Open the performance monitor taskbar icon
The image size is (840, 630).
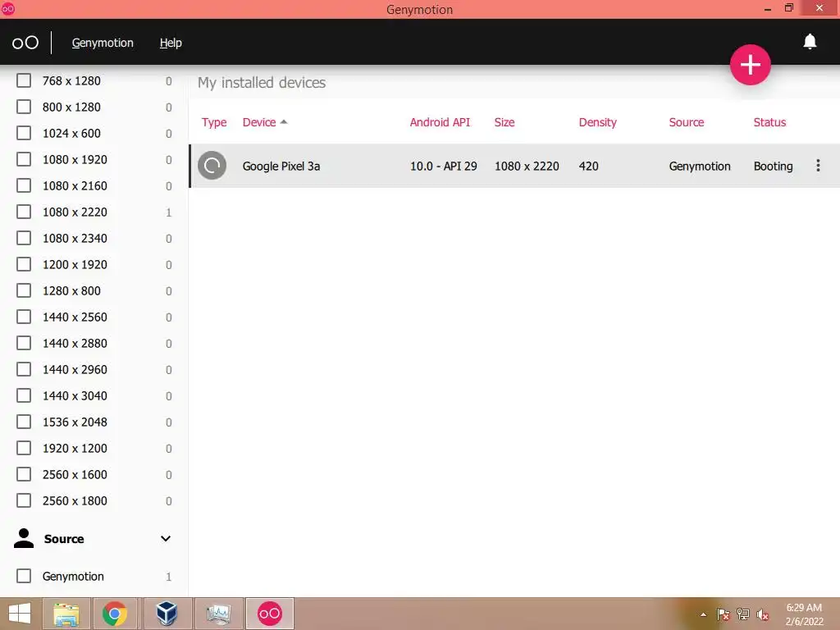[x=218, y=614]
